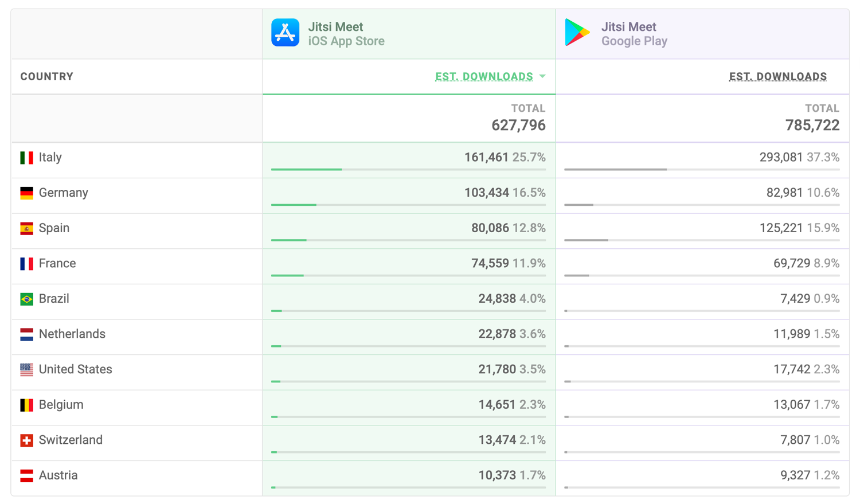Click Spain Google Play downloads progress bar

(x=702, y=240)
